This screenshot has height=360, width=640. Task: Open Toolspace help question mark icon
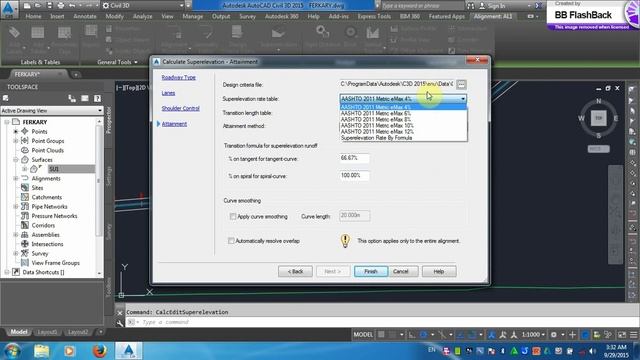[x=97, y=98]
